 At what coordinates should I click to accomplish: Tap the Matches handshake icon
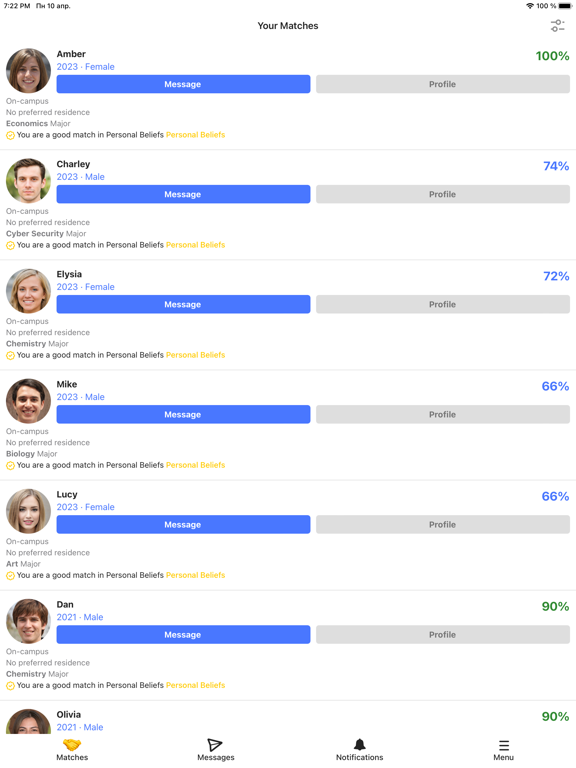72,745
